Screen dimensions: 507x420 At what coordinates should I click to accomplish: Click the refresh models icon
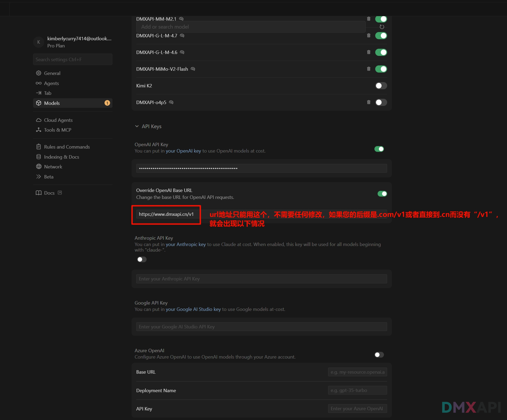pos(382,27)
